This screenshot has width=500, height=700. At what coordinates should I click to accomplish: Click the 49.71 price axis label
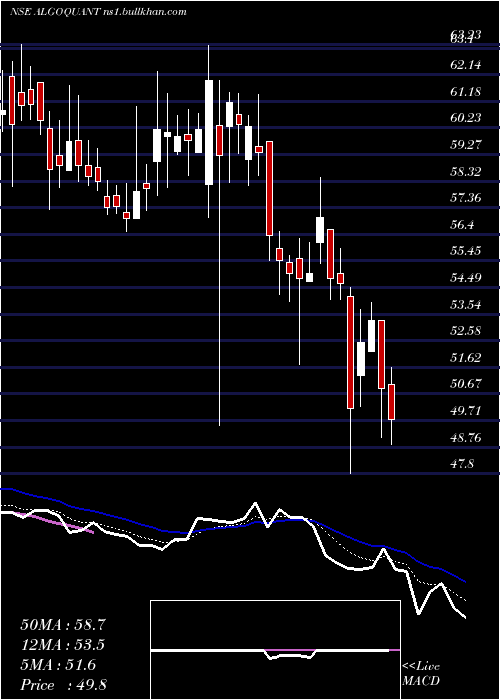pos(466,411)
